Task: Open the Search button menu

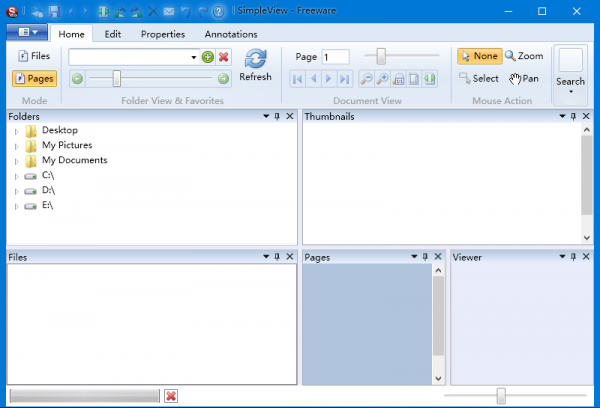Action: point(570,75)
